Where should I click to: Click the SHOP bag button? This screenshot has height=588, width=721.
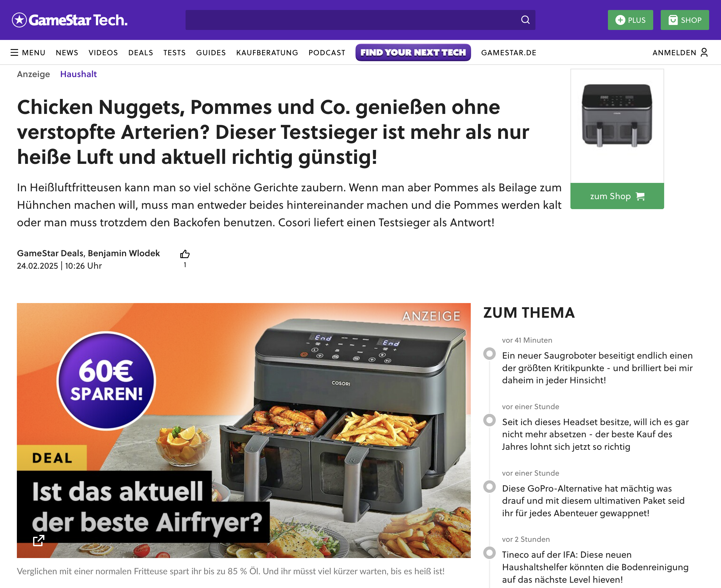point(684,20)
